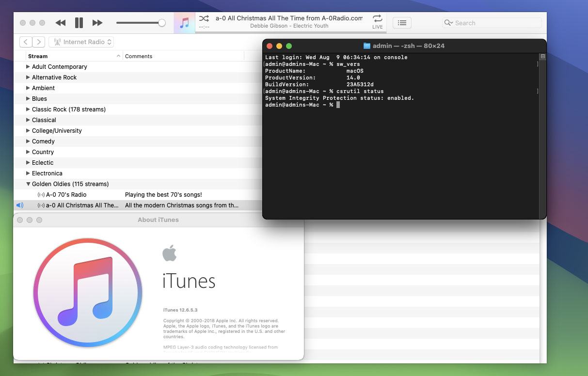This screenshot has height=376, width=588.
Task: Click the rewind previous track button
Action: point(60,23)
